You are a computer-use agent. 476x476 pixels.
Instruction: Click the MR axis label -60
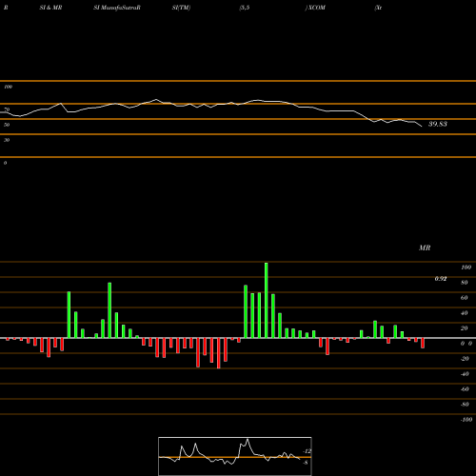point(465,389)
